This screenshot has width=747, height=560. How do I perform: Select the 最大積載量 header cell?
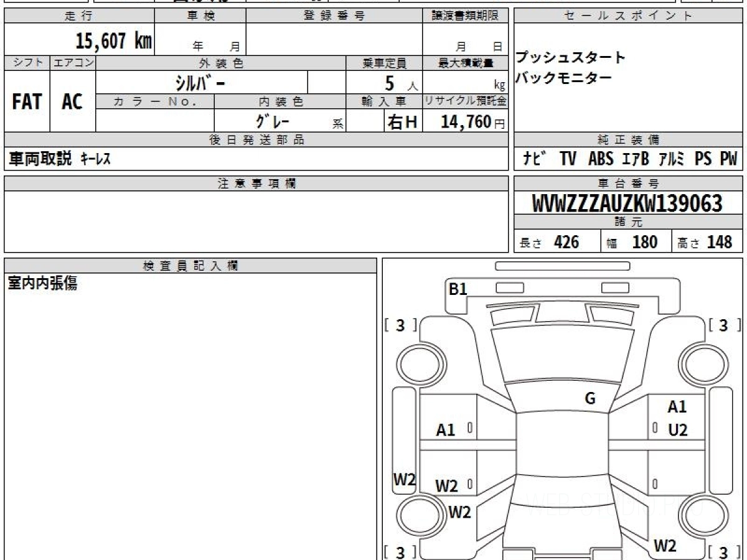(466, 63)
